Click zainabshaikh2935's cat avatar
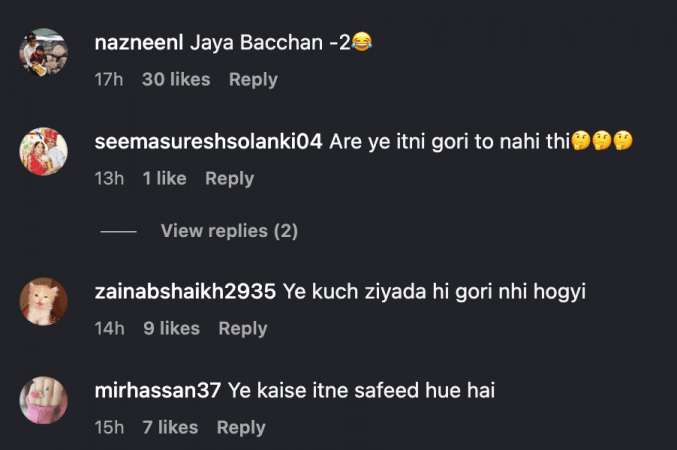 point(44,302)
